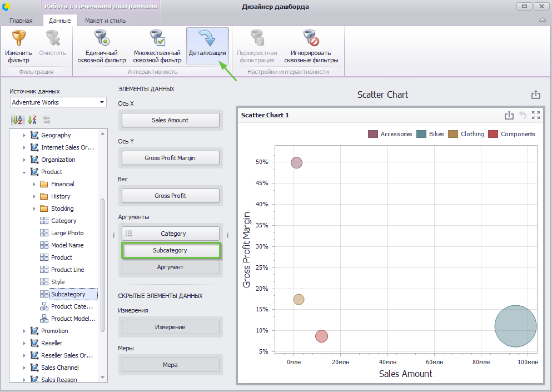The width and height of the screenshot is (552, 392).
Task: Click the Subcategory argument button
Action: (171, 250)
